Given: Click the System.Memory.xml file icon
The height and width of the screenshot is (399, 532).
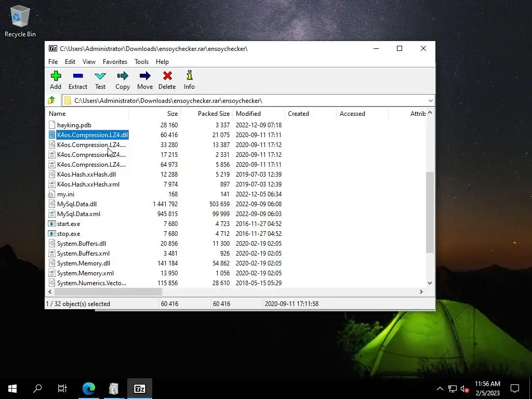Looking at the screenshot, I should [x=51, y=273].
